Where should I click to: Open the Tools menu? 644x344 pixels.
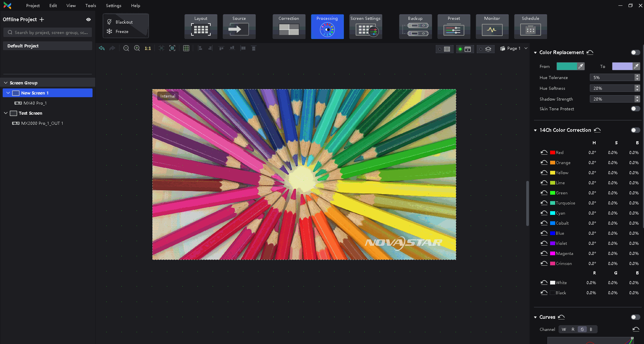(91, 5)
